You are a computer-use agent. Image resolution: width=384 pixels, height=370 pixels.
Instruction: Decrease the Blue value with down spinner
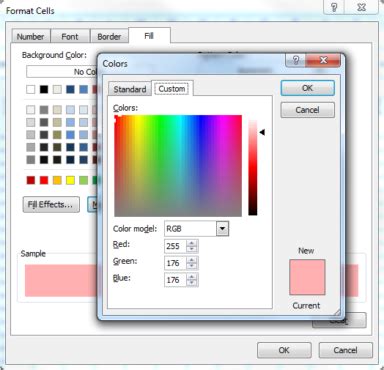[192, 283]
